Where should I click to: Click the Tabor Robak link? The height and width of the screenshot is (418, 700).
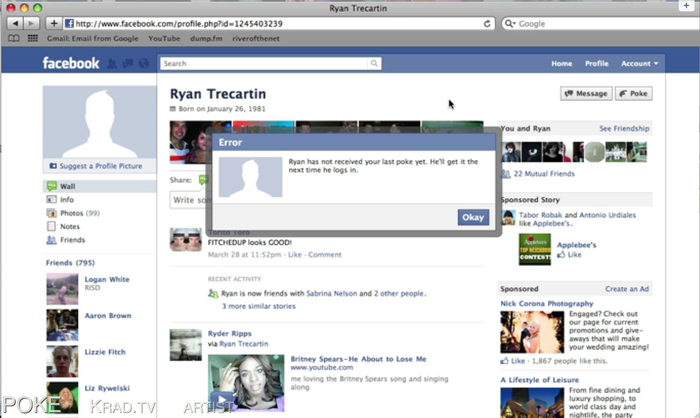coord(540,215)
